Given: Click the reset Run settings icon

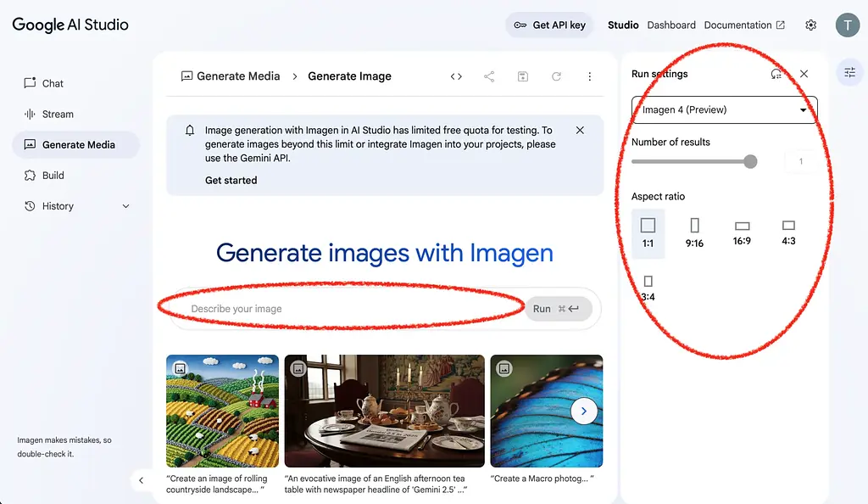Looking at the screenshot, I should tap(776, 74).
